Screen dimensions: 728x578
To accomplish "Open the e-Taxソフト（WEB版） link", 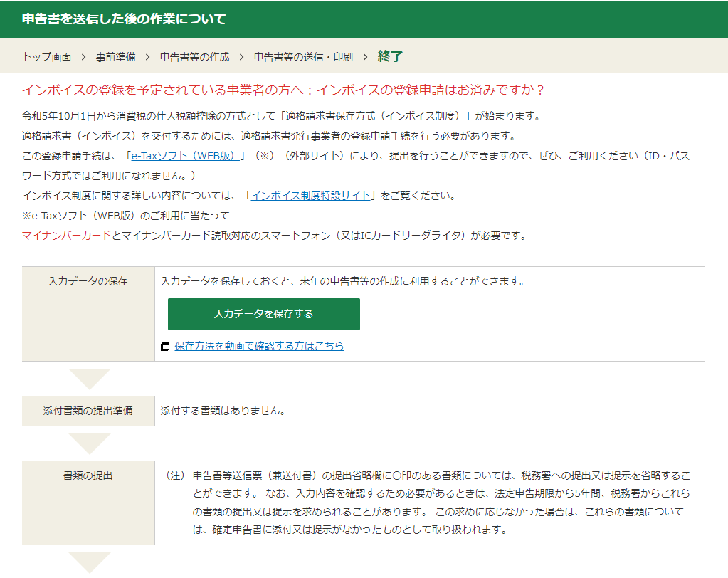I will (185, 156).
